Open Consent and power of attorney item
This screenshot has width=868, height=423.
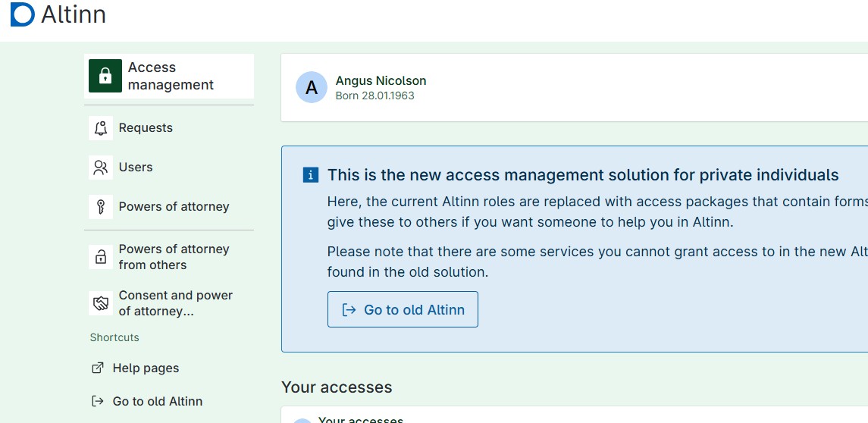click(169, 303)
